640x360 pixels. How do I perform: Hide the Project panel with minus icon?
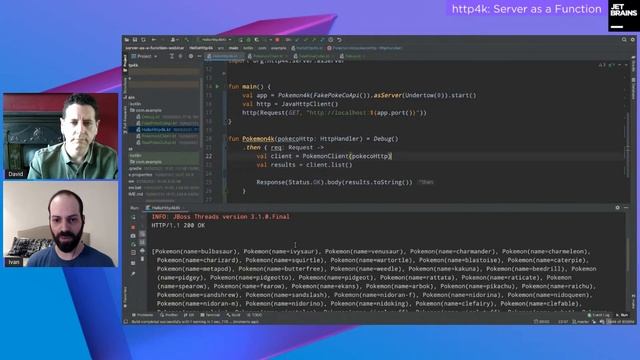(200, 56)
